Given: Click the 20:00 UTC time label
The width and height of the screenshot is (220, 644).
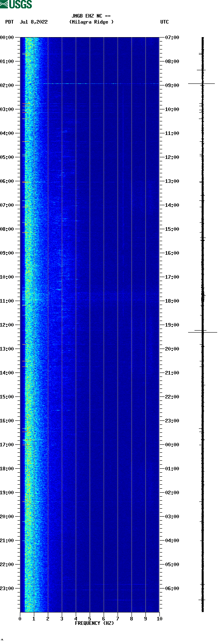Looking at the screenshot, I should (x=172, y=349).
